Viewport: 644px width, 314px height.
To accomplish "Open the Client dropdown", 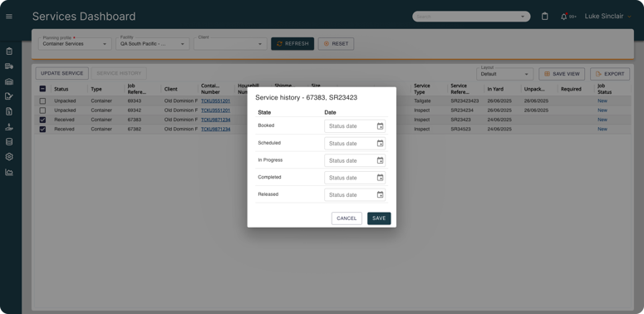I will click(x=230, y=44).
